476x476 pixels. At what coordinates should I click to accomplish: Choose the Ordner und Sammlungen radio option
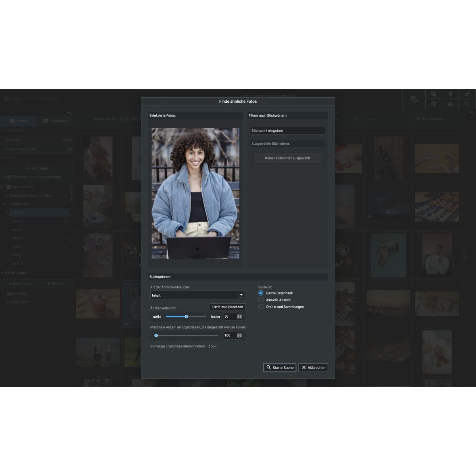point(261,307)
